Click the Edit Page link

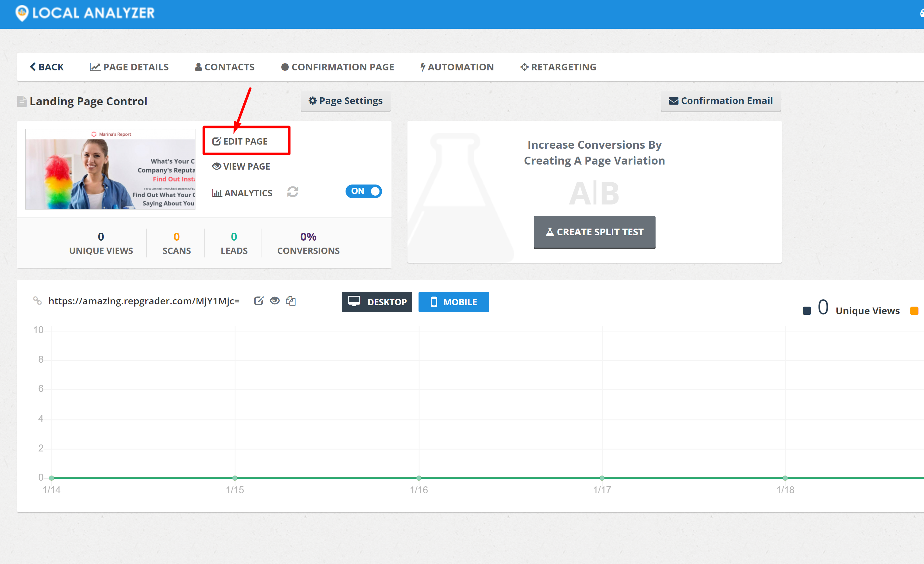click(x=240, y=141)
